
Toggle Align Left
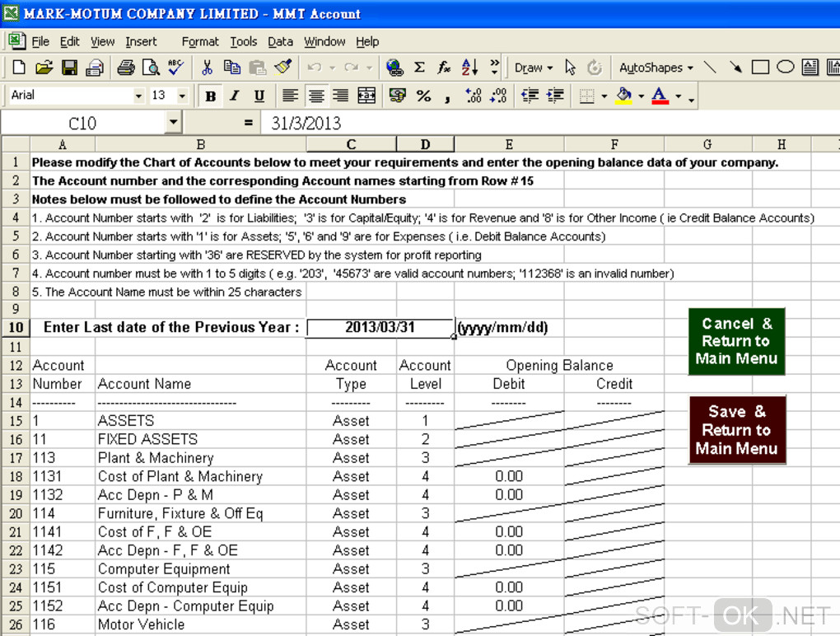pyautogui.click(x=290, y=96)
